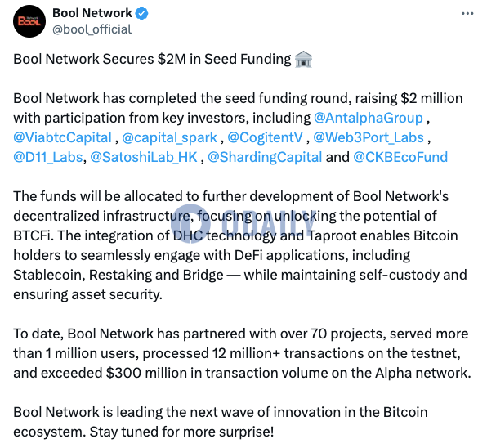Click the paragraph about 70 partnered projects
The image size is (487, 448).
[x=242, y=353]
